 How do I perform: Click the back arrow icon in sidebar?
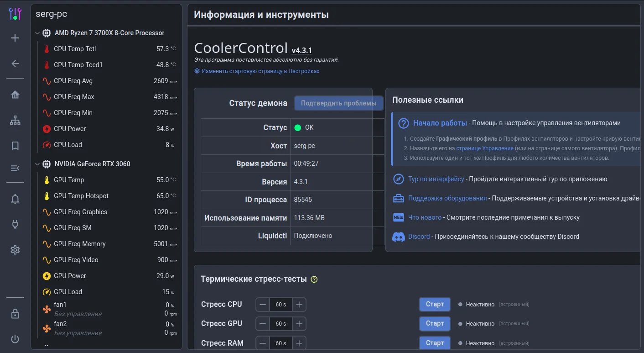(x=15, y=63)
